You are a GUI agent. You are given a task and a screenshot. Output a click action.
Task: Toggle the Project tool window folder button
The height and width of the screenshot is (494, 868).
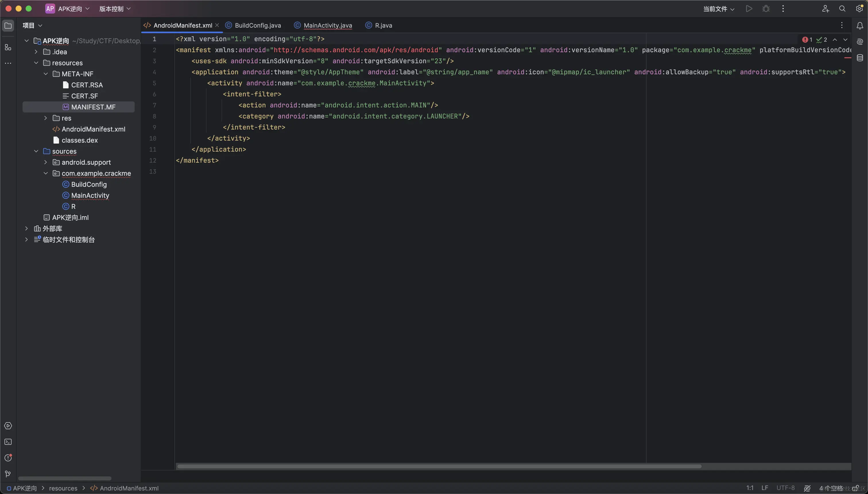(8, 26)
